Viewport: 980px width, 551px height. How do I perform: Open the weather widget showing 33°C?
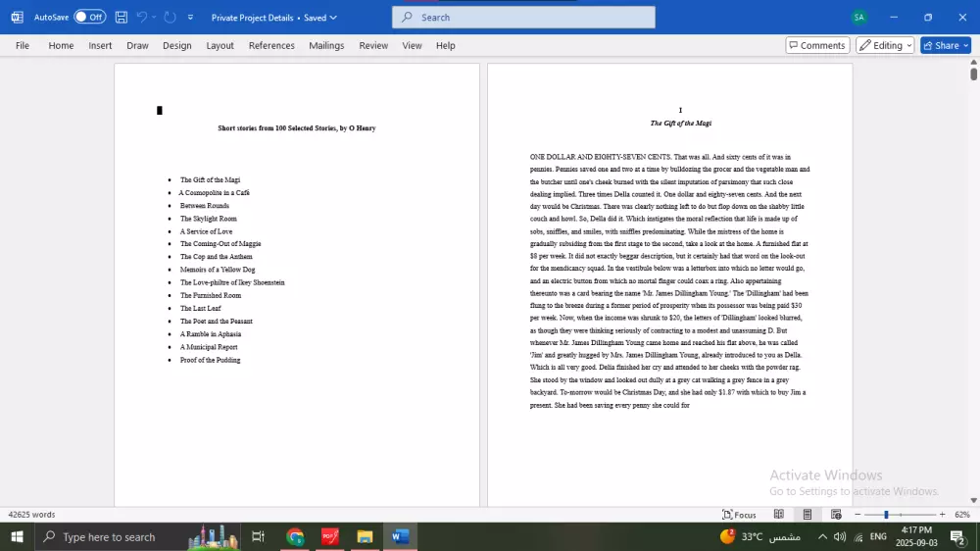[x=760, y=536]
